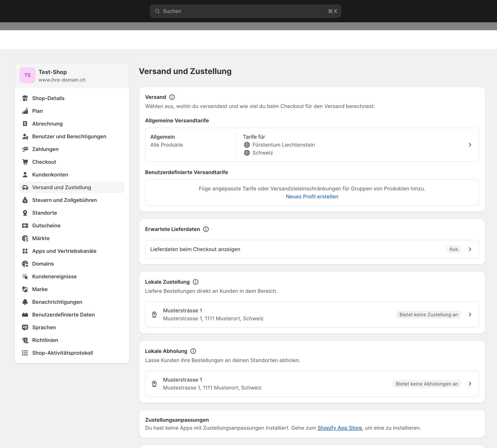This screenshot has width=497, height=448.
Task: Open local pickup chevron for Musterstrasse 1
Action: pyautogui.click(x=470, y=384)
